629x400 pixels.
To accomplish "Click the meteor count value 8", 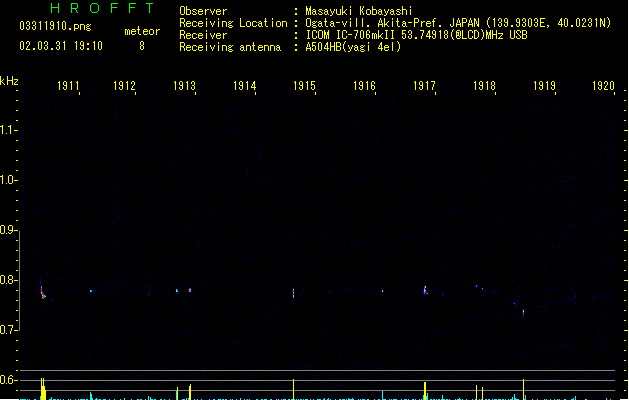I will pyautogui.click(x=142, y=46).
